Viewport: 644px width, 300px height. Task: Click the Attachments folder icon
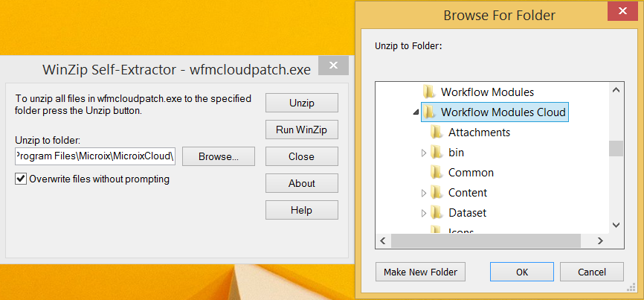click(437, 133)
